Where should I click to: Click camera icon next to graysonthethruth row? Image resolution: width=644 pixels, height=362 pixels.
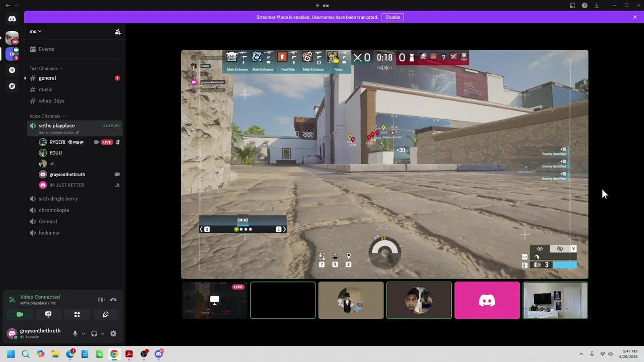117,174
